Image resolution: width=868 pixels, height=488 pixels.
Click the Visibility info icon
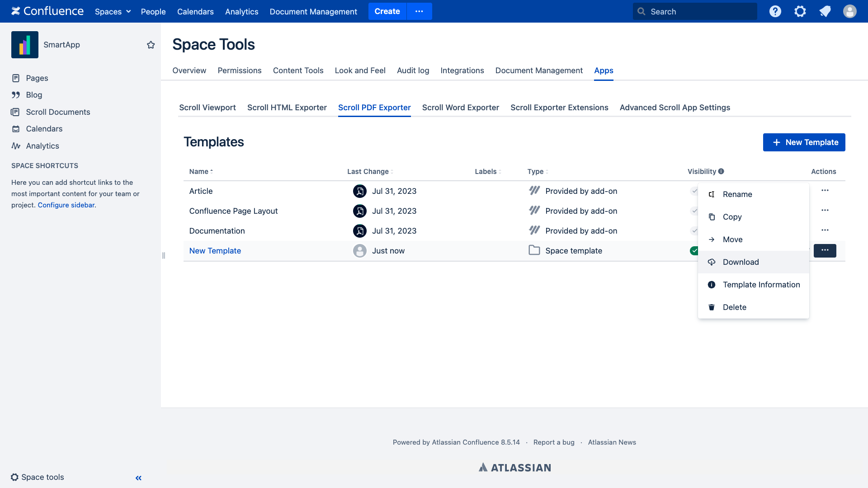coord(721,171)
